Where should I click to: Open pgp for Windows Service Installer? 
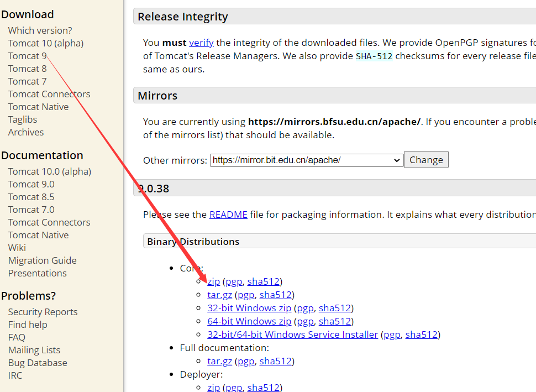tap(392, 334)
